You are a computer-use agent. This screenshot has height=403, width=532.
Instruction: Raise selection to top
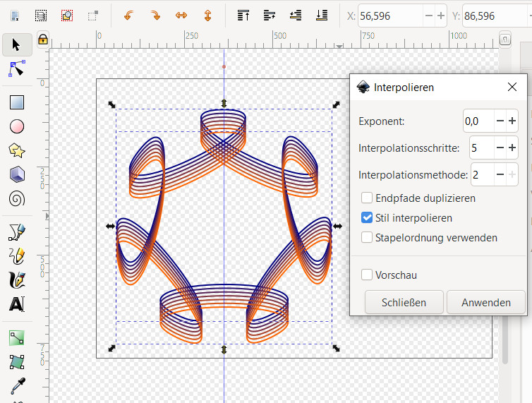[x=243, y=15]
